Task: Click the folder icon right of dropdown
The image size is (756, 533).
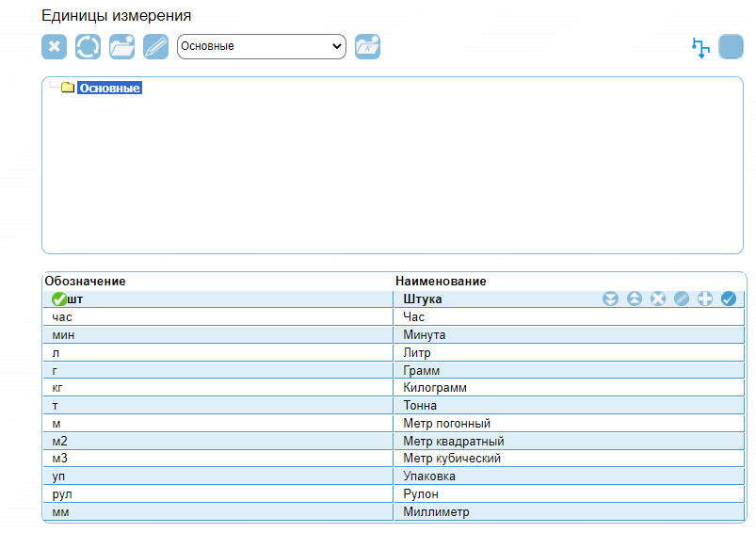Action: (x=367, y=46)
